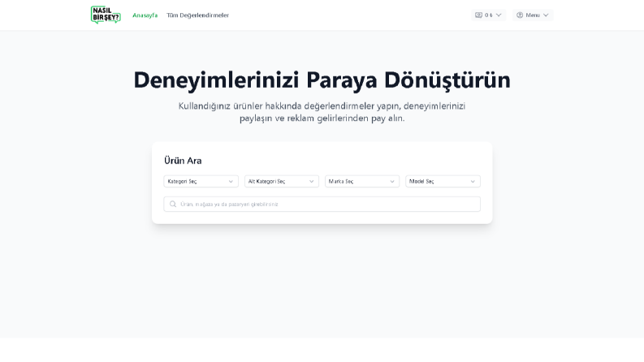Open the 0 ₺ balance dropdown
The width and height of the screenshot is (644, 362).
[488, 15]
